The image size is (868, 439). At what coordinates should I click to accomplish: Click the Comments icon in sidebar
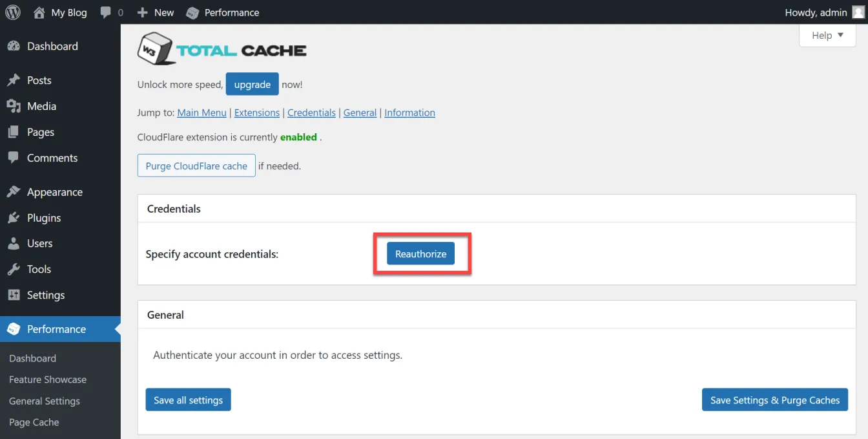(x=14, y=158)
